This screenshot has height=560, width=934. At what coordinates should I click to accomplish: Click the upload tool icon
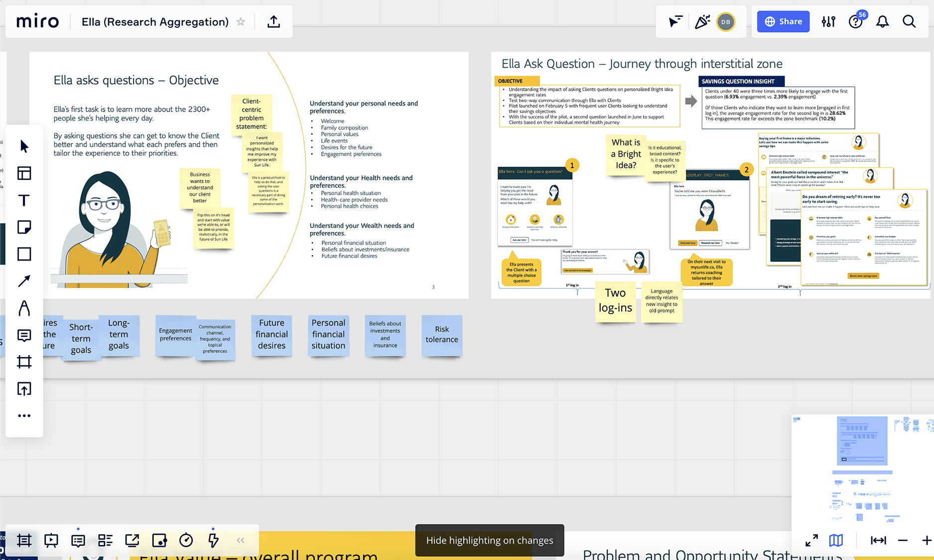click(x=24, y=389)
